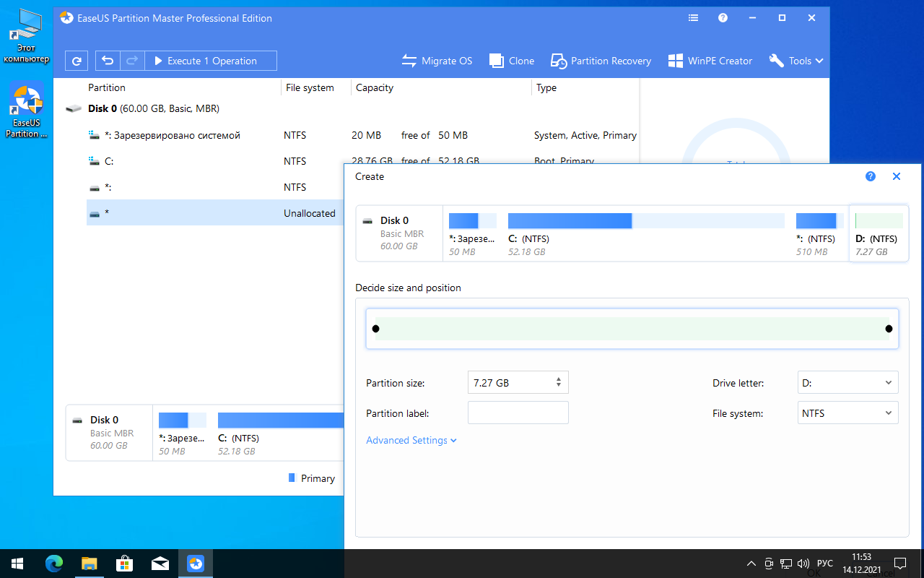924x578 pixels.
Task: Open Partition Recovery
Action: point(601,61)
